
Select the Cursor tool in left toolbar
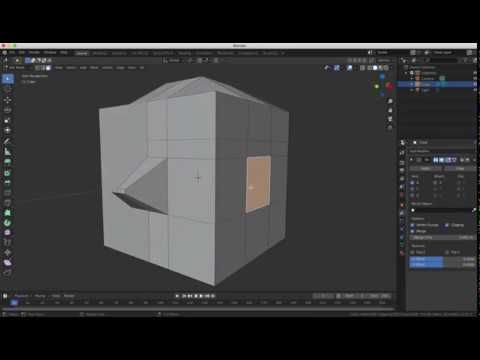pos(7,89)
